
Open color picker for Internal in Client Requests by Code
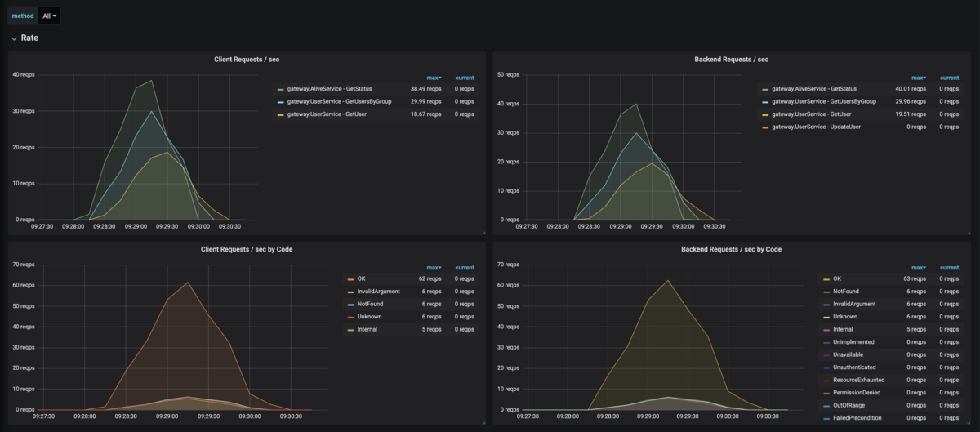pyautogui.click(x=350, y=329)
